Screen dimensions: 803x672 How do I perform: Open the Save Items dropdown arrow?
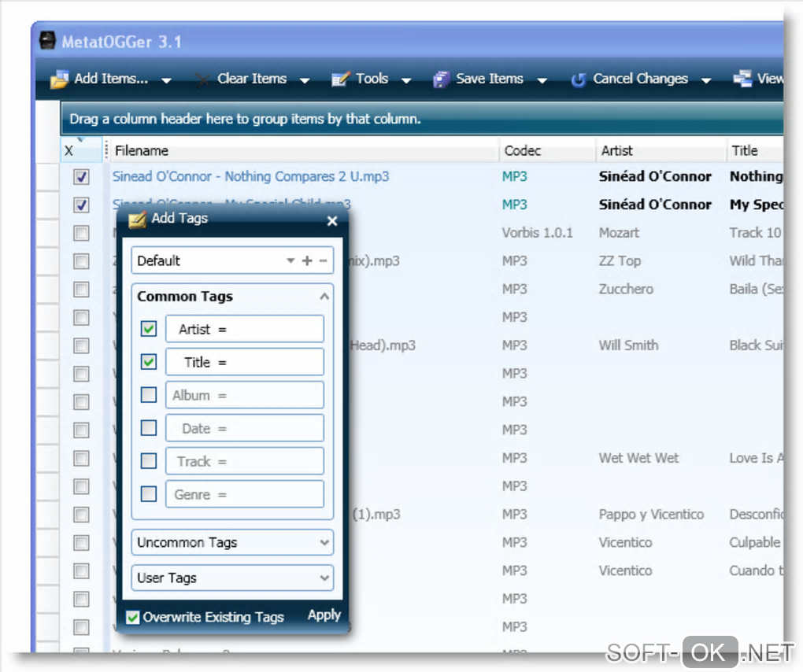point(542,80)
